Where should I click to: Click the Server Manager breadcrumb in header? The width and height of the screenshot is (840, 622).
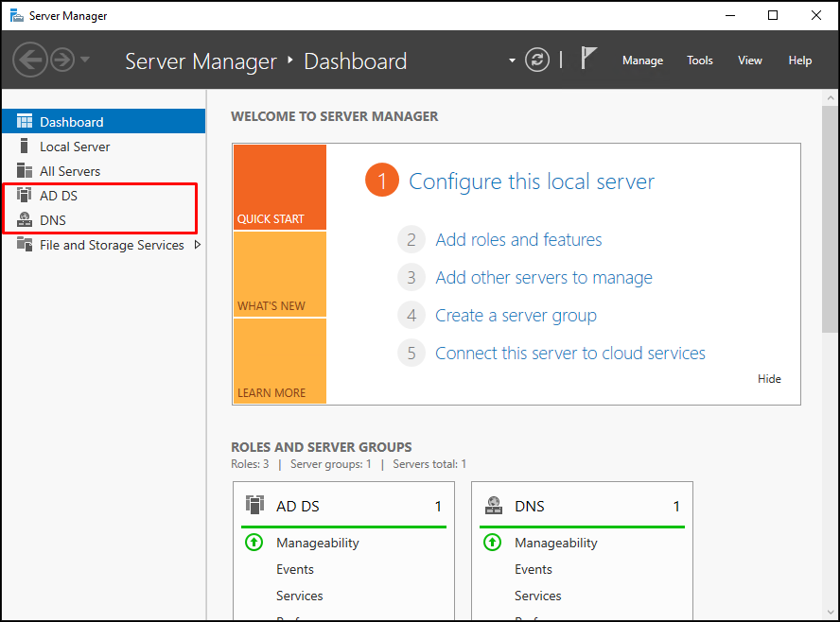click(x=201, y=61)
